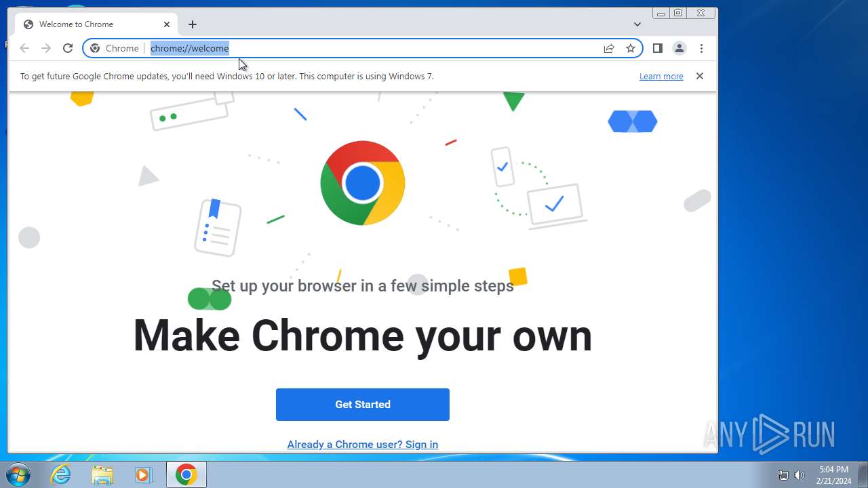Close the Welcome to Chrome tab
The height and width of the screenshot is (488, 868).
[167, 24]
